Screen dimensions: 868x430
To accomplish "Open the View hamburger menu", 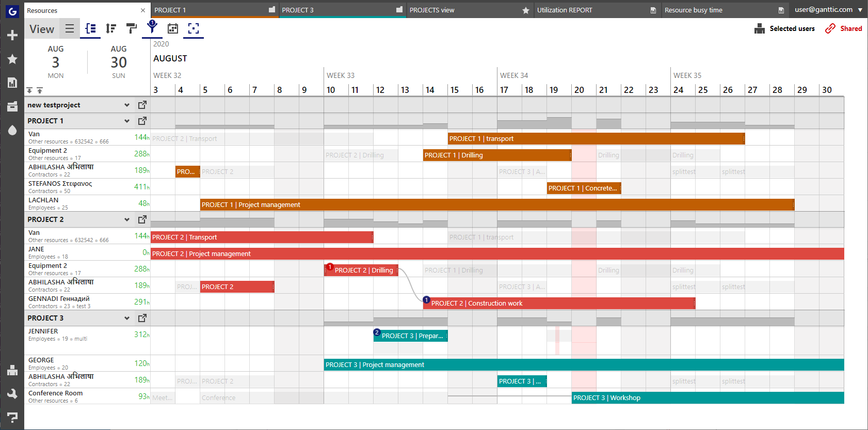I will (x=70, y=29).
